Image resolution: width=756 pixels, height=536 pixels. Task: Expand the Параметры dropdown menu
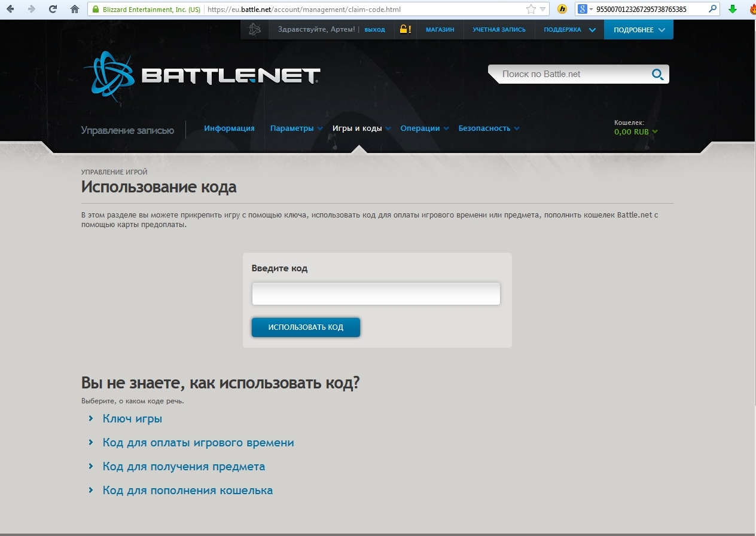pos(296,128)
